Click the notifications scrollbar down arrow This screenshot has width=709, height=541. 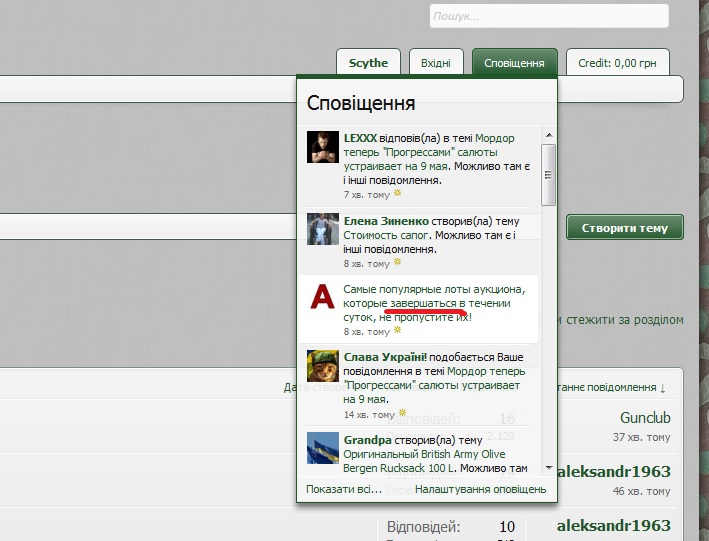coord(549,468)
